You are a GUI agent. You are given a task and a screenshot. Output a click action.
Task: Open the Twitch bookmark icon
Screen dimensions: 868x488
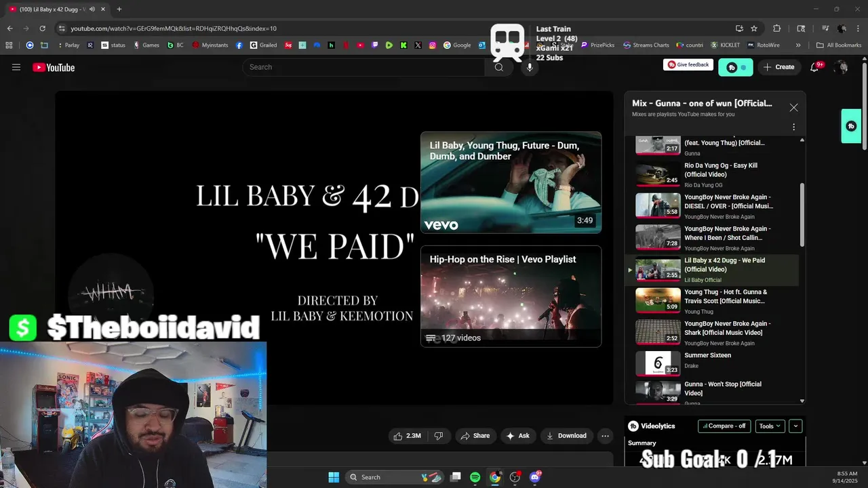click(375, 45)
